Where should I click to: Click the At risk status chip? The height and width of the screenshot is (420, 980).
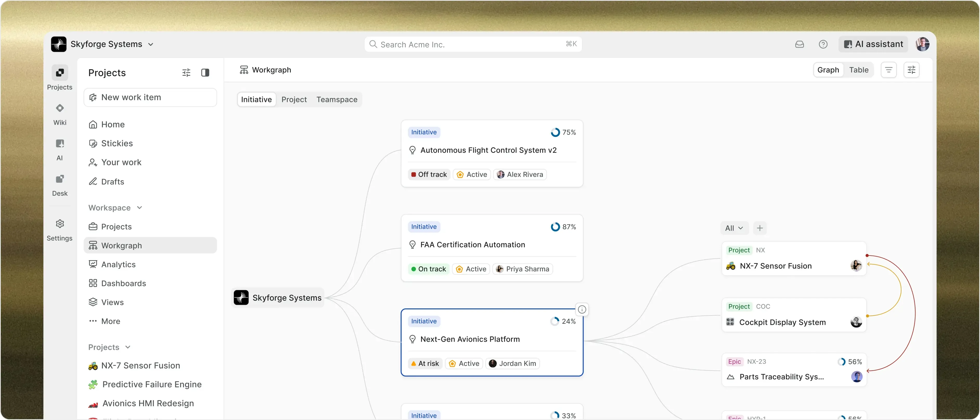(425, 364)
